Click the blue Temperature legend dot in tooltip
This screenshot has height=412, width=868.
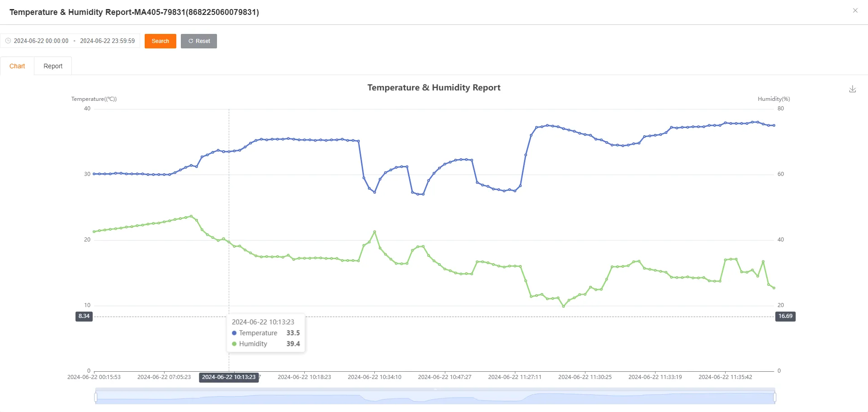[234, 333]
